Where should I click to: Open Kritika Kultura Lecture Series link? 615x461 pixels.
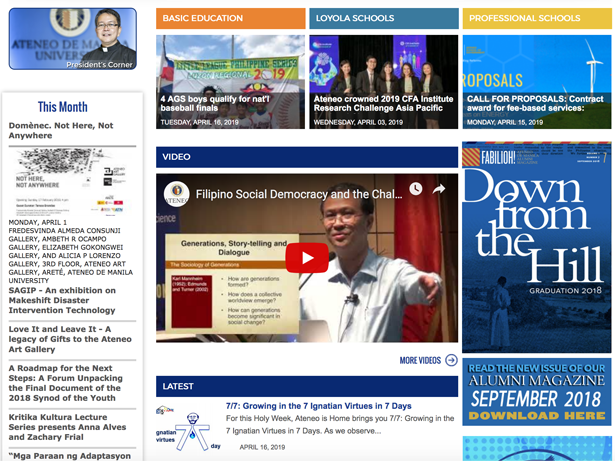tap(67, 427)
